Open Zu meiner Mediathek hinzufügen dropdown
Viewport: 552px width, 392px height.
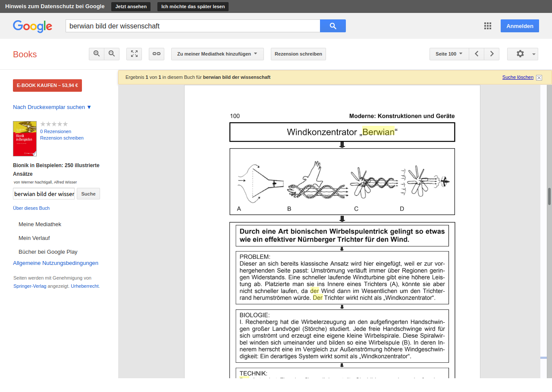[x=217, y=54]
